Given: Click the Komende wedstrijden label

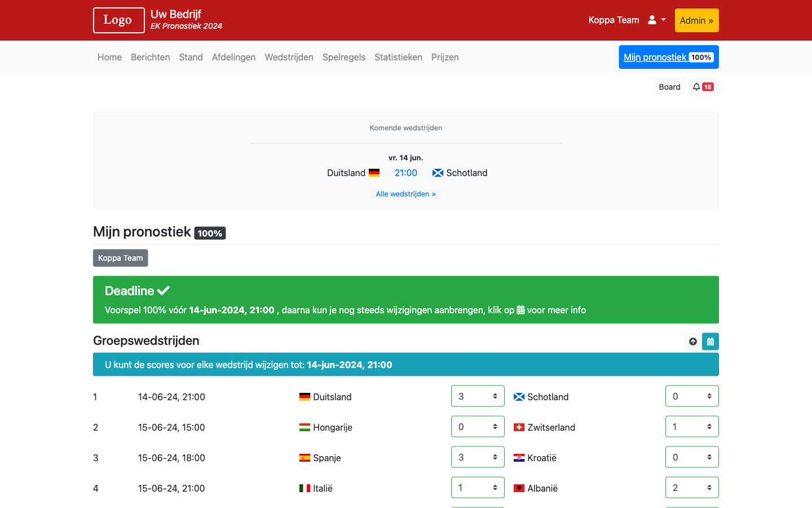Looking at the screenshot, I should point(406,128).
